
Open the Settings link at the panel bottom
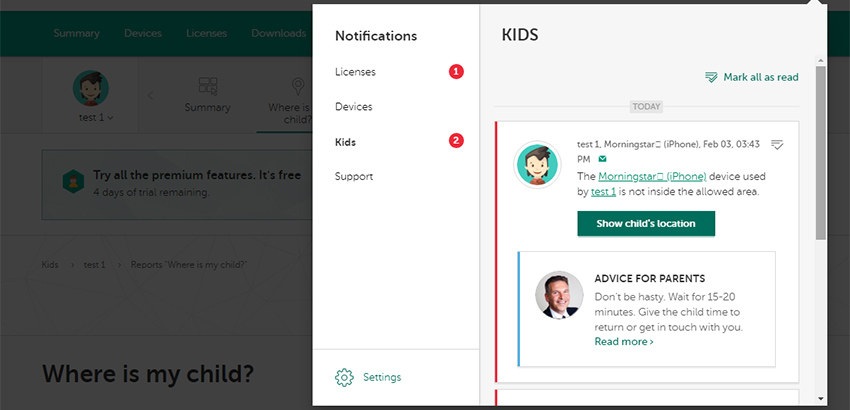pos(382,377)
